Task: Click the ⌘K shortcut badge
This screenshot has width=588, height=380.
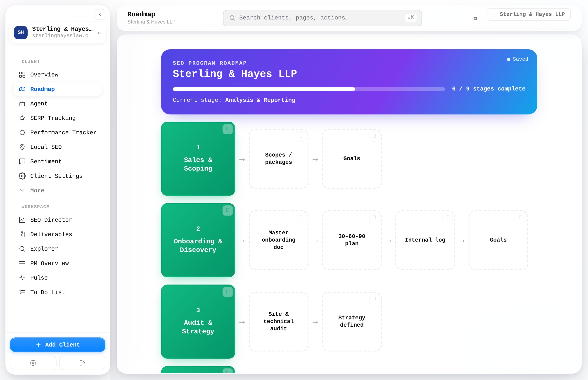Action: (411, 17)
